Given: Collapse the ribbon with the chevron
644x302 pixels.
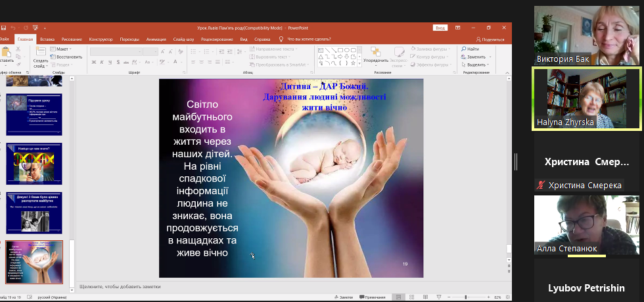Looking at the screenshot, I should point(507,72).
